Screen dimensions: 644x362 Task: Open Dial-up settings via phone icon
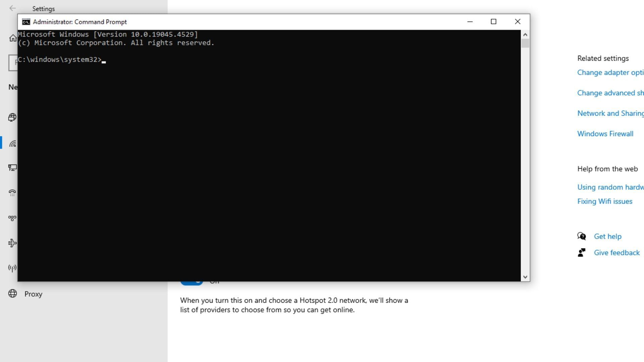click(x=12, y=193)
